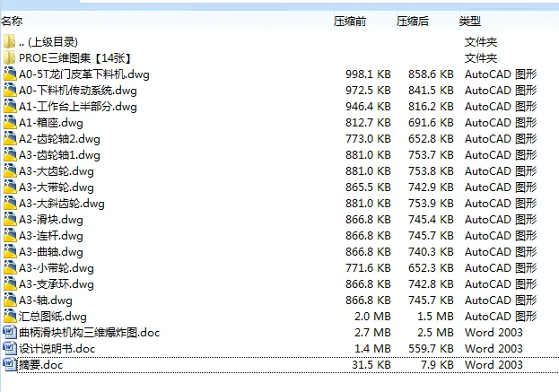Screen dimensions: 559x392
Task: Click icon of A3-轴.dwg
Action: (10, 301)
